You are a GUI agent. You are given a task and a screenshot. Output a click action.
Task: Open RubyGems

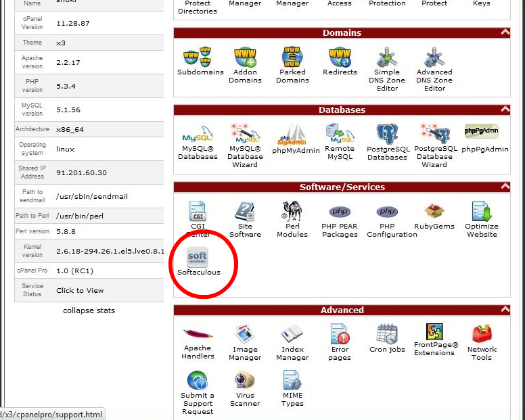click(x=434, y=216)
